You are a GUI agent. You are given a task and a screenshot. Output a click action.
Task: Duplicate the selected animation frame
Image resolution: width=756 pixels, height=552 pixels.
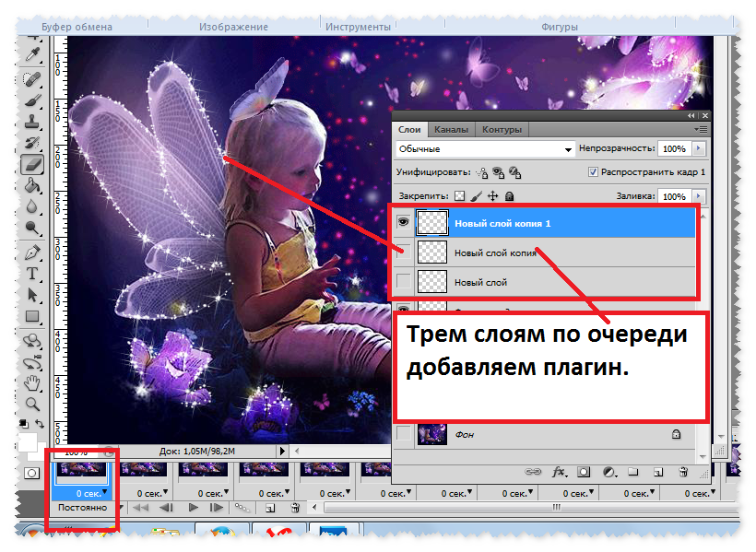(270, 508)
